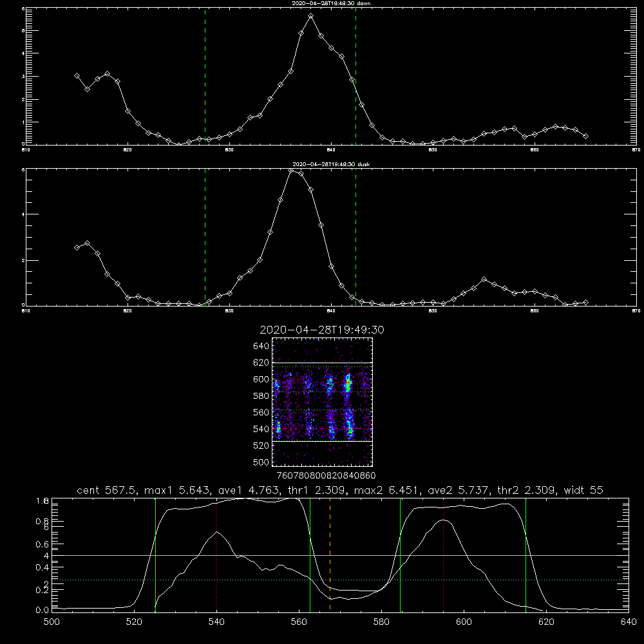Click the timestamp title above the spectrogram image
The height and width of the screenshot is (644, 644).
coord(322,330)
